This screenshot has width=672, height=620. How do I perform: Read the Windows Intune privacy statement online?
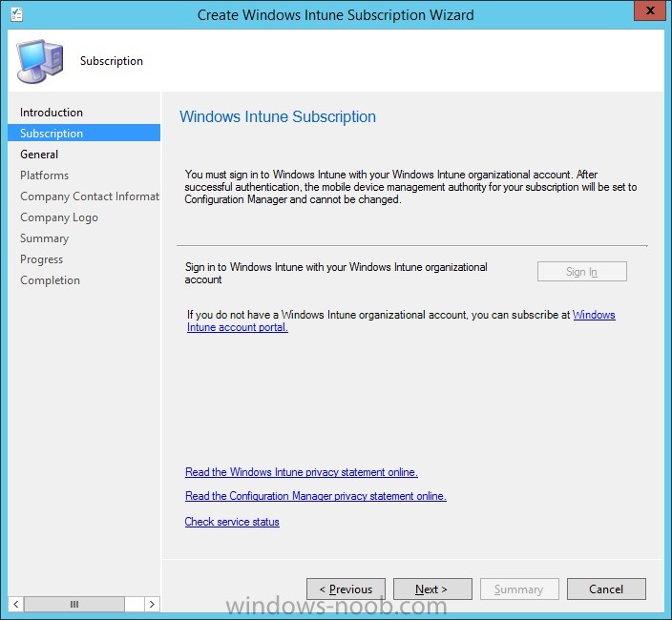click(302, 472)
